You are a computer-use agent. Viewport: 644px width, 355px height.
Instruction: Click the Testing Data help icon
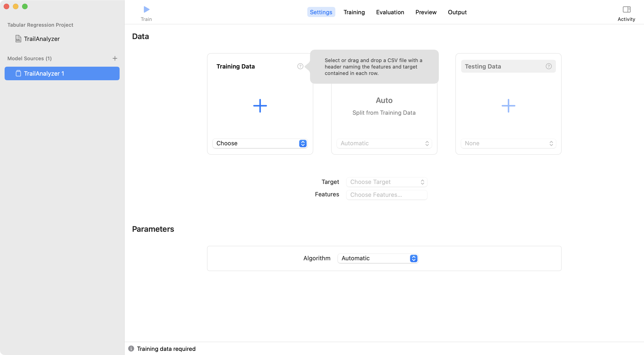549,66
